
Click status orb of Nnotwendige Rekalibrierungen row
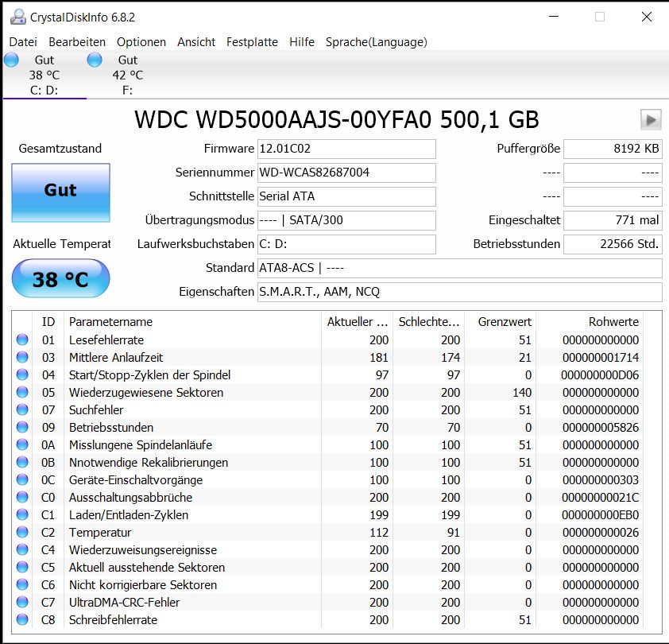(22, 463)
